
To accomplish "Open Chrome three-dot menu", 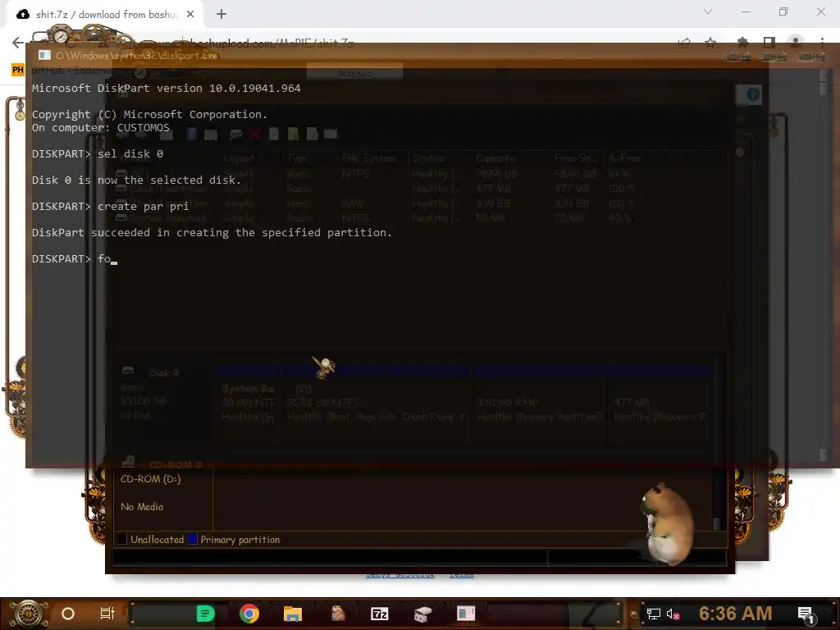I will pyautogui.click(x=822, y=43).
